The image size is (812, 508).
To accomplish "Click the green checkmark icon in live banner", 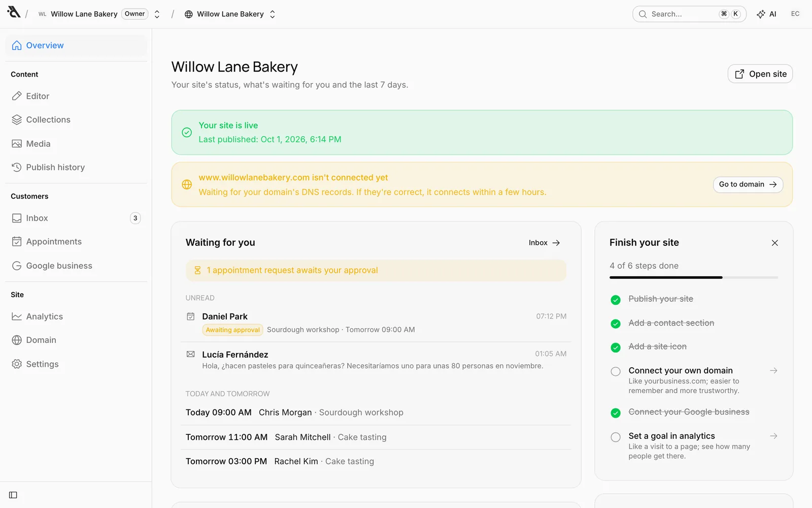I will click(x=187, y=133).
